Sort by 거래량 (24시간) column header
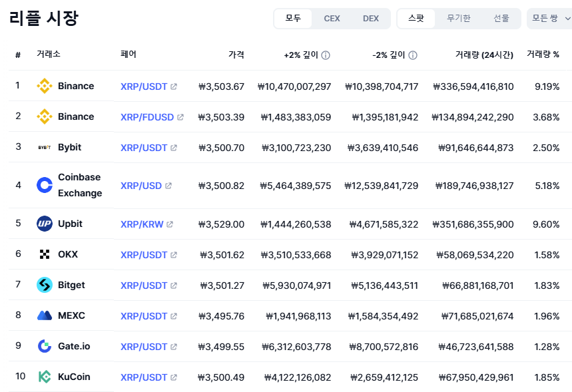The image size is (572, 392). [x=485, y=55]
